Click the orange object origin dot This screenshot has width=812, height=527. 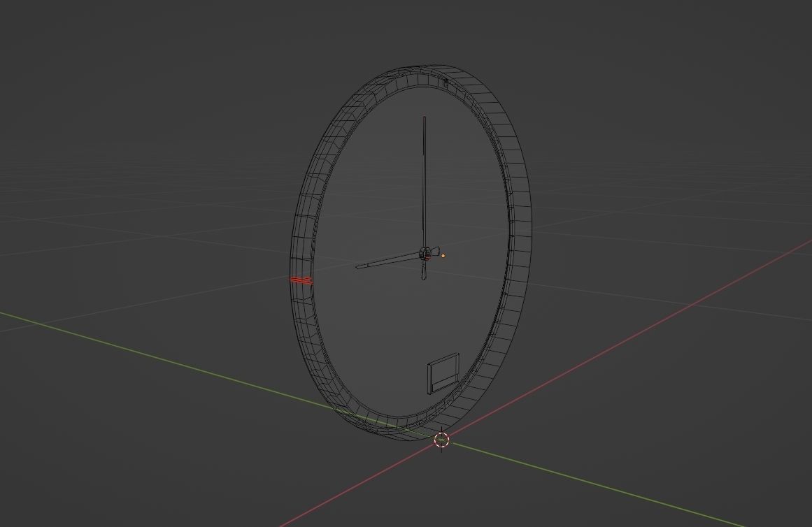443,256
